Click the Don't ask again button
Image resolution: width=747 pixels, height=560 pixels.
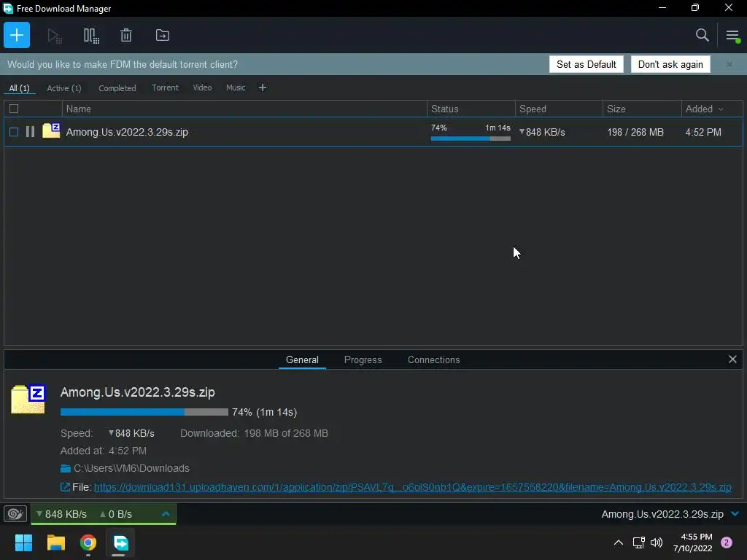[x=670, y=64]
